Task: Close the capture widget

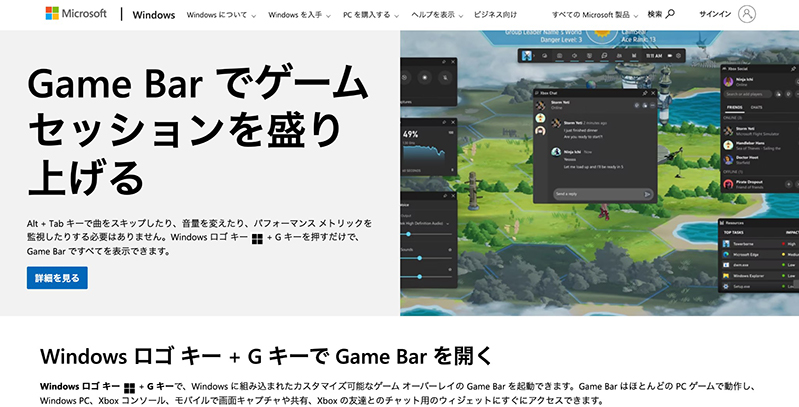Action: [x=453, y=62]
